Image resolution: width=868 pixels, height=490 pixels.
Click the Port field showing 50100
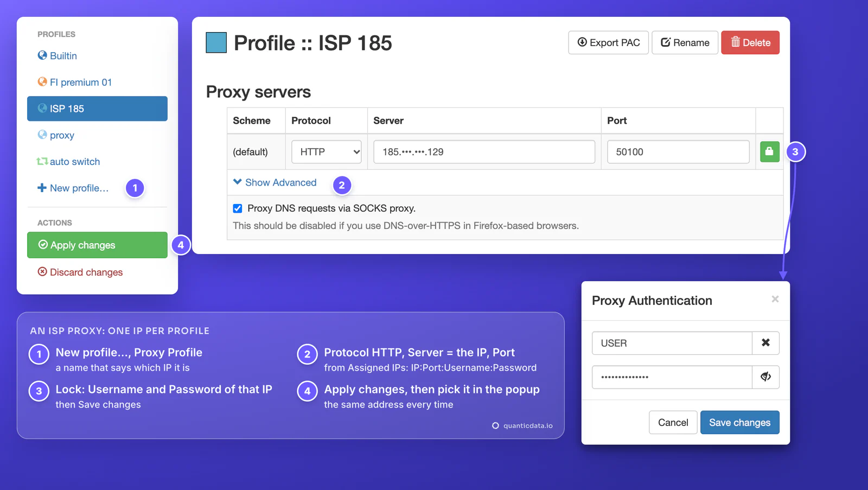pos(678,152)
